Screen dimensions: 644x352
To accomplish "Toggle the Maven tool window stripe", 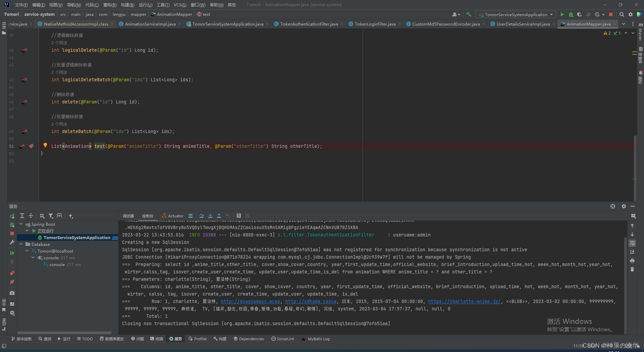I will tap(640, 32).
